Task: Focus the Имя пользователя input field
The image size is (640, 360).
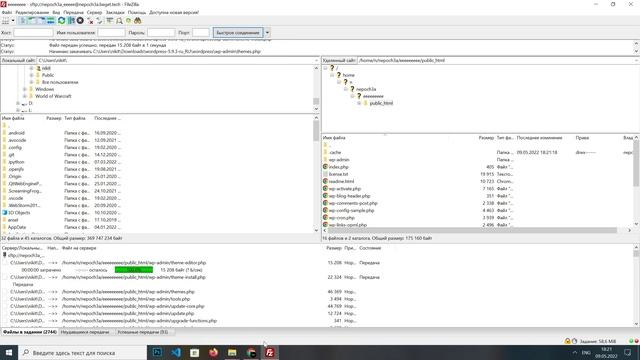Action: point(111,33)
